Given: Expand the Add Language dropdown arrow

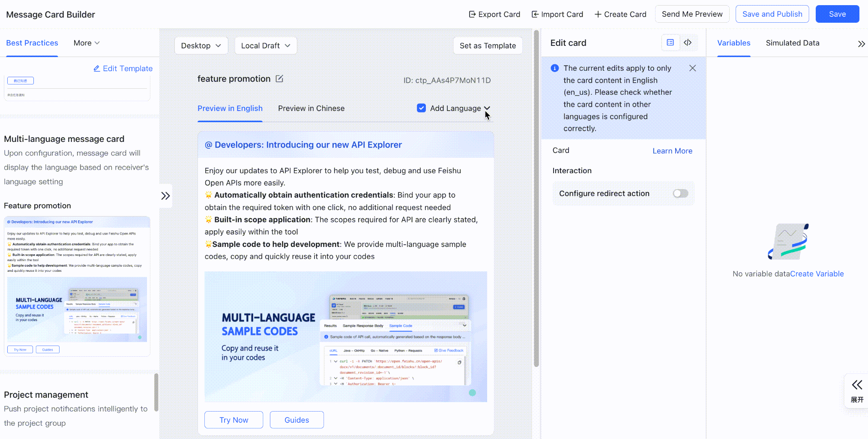Looking at the screenshot, I should tap(487, 108).
